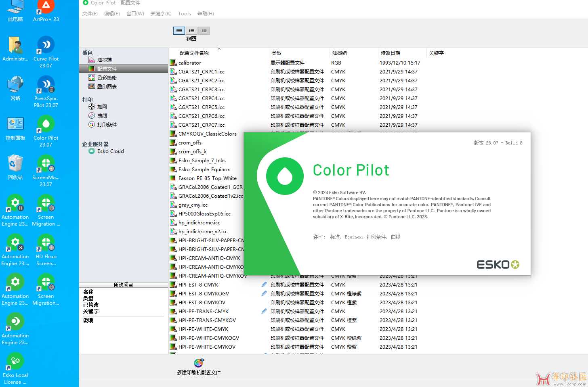This screenshot has width=588, height=387.
Task: Open Print Conditions (打印条件) in sidebar
Action: 107,125
